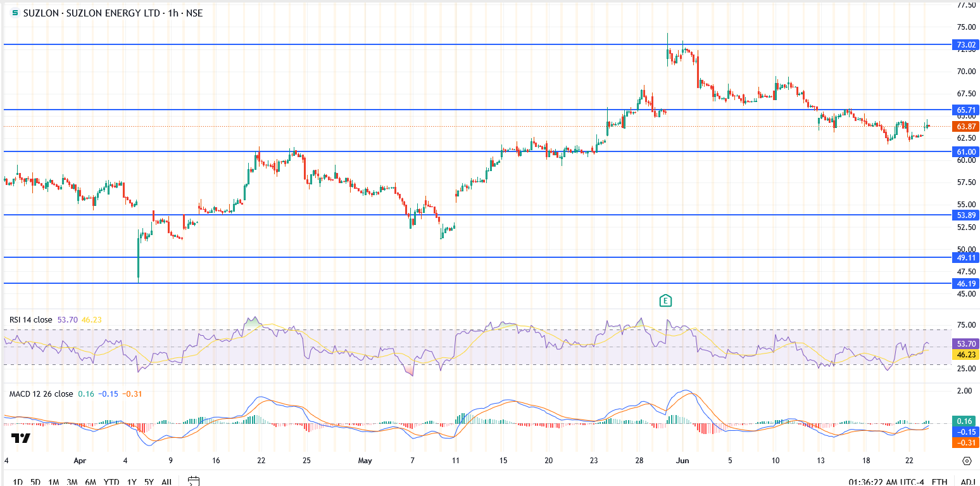Click the RSI 14 close indicator title

[x=30, y=320]
